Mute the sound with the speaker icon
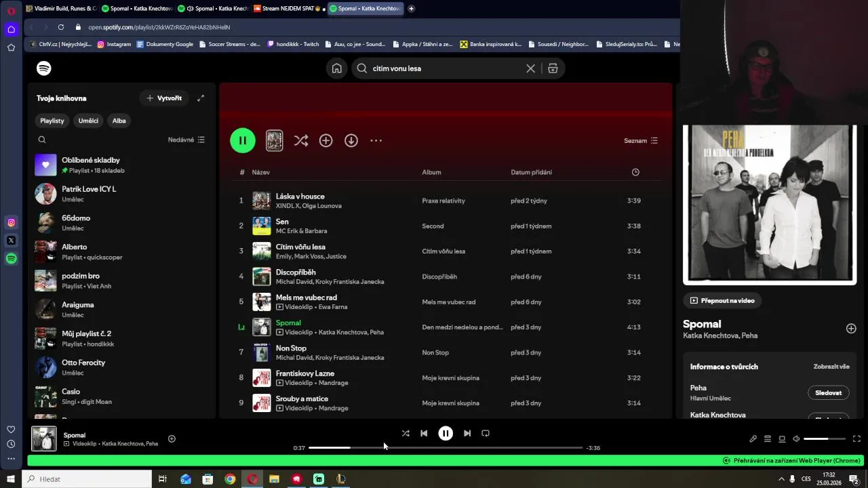868x488 pixels. 796,439
